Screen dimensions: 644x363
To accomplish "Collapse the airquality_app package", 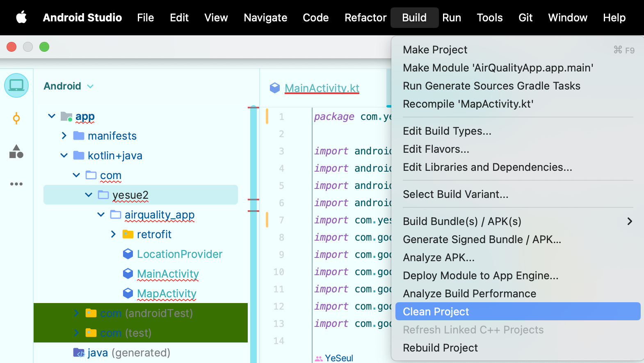I will click(101, 215).
